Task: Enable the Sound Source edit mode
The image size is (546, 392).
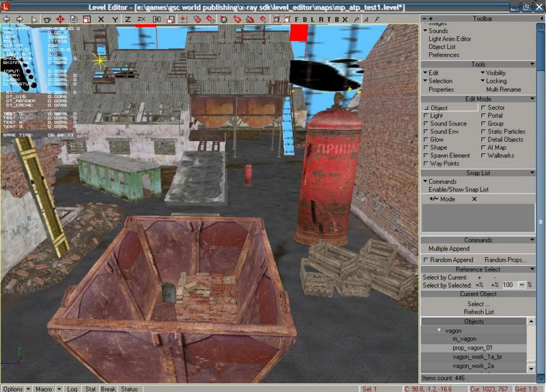Action: 425,123
